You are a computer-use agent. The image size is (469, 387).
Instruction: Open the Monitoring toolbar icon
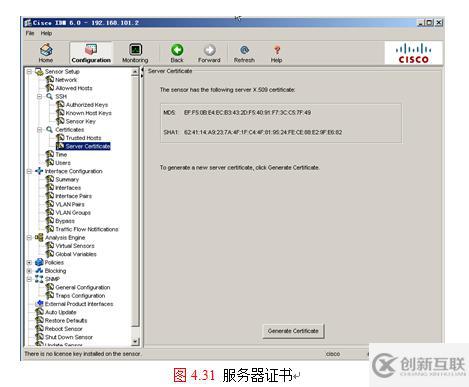click(135, 53)
